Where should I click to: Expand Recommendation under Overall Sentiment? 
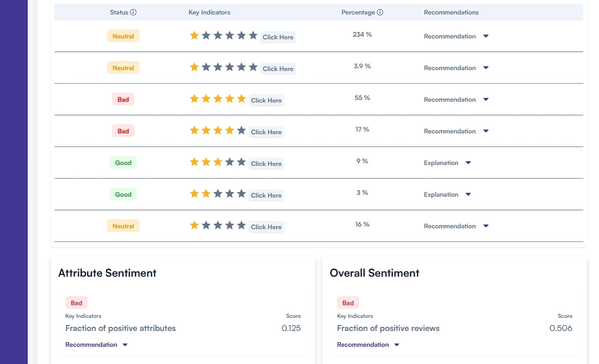click(x=396, y=345)
